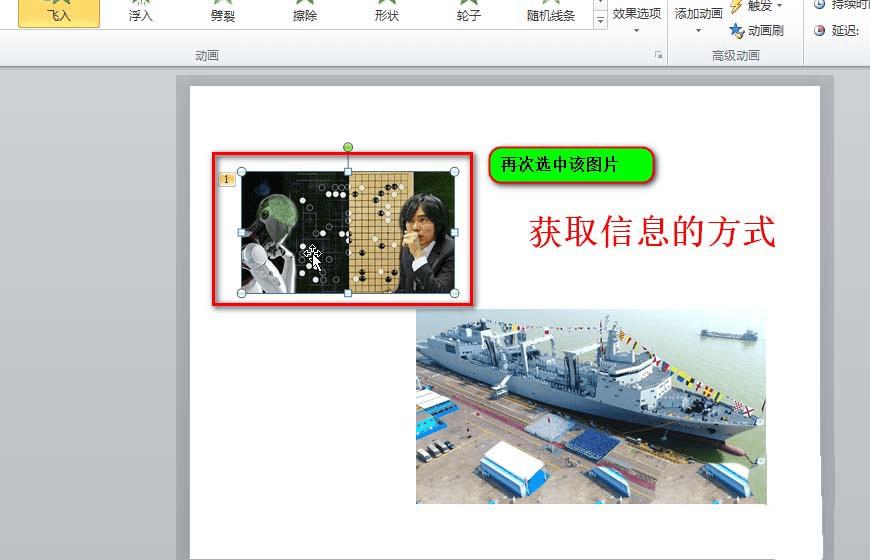Pick the 轮子 wheel animation

(469, 13)
